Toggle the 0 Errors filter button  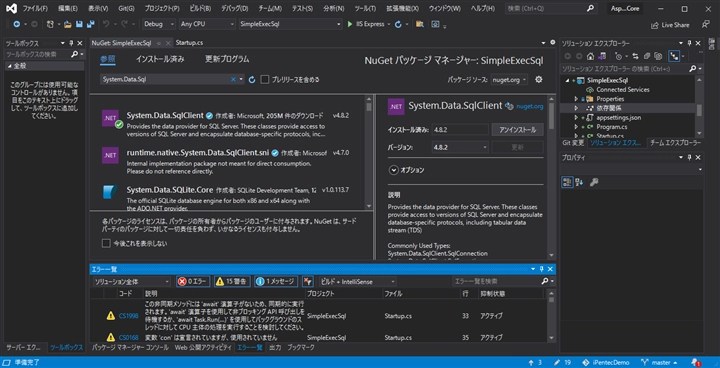pos(193,281)
